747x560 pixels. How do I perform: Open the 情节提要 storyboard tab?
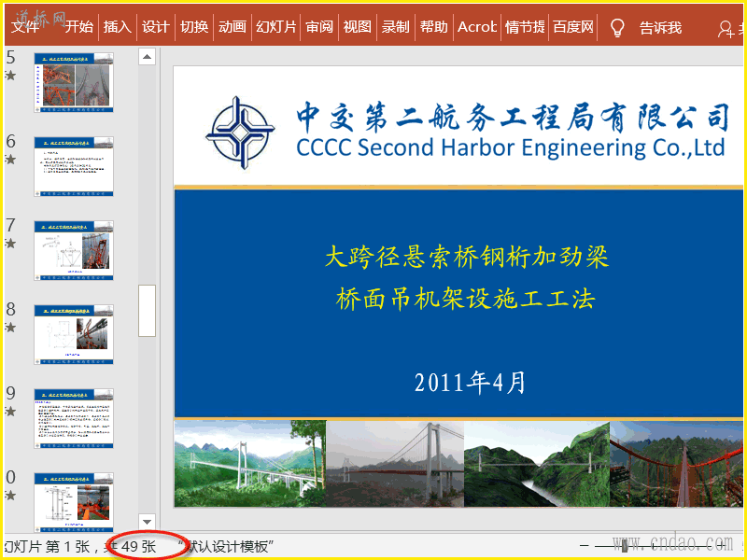click(525, 27)
